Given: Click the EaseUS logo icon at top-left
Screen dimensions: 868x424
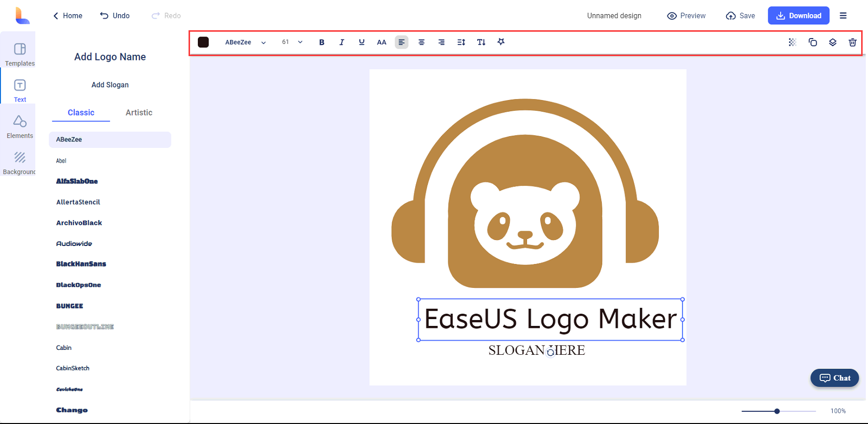Looking at the screenshot, I should (x=21, y=16).
